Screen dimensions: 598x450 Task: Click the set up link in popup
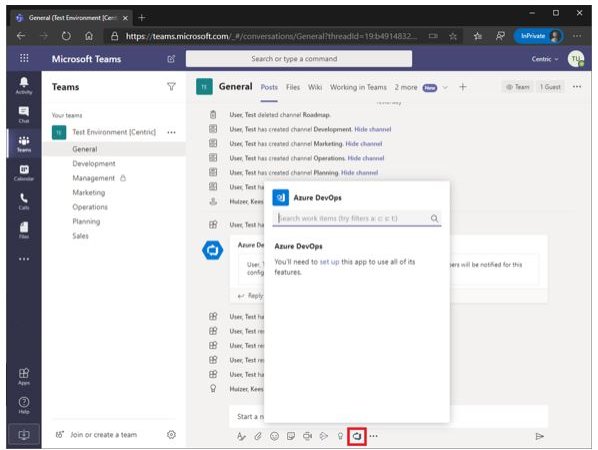[x=329, y=262]
